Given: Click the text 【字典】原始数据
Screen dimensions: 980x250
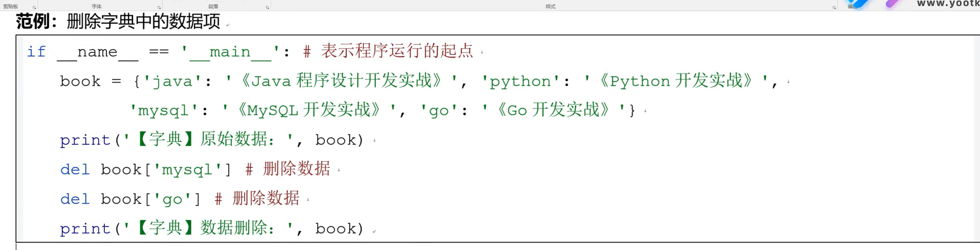Looking at the screenshot, I should 201,139.
